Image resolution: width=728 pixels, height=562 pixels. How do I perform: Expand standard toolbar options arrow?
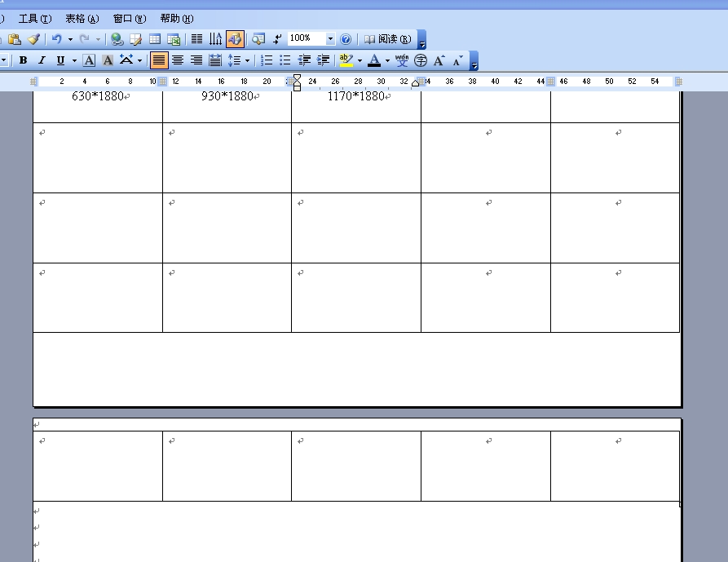click(422, 39)
